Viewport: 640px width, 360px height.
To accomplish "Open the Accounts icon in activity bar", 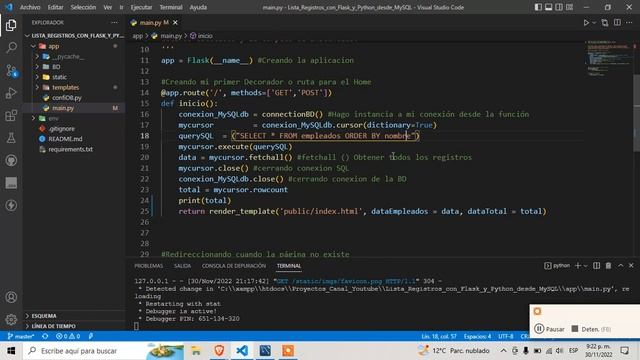I will pos(11,297).
